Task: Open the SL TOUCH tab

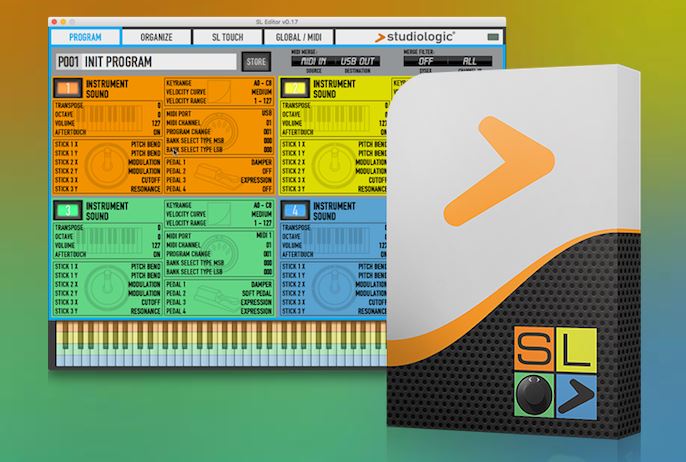Action: pos(227,37)
